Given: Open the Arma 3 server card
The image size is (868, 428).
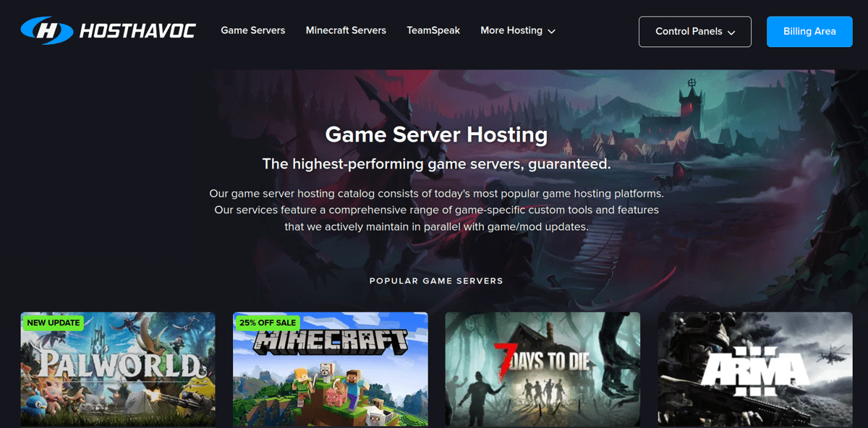Looking at the screenshot, I should click(755, 369).
